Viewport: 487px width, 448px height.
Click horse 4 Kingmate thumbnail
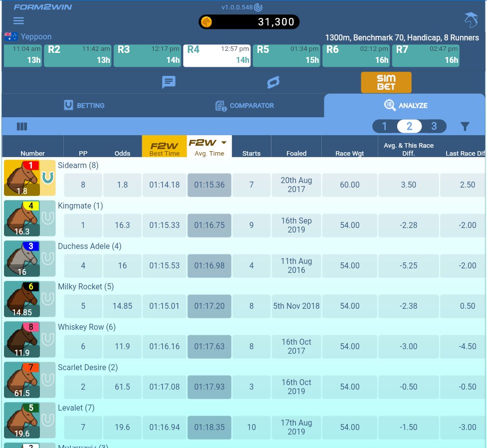[x=22, y=218]
